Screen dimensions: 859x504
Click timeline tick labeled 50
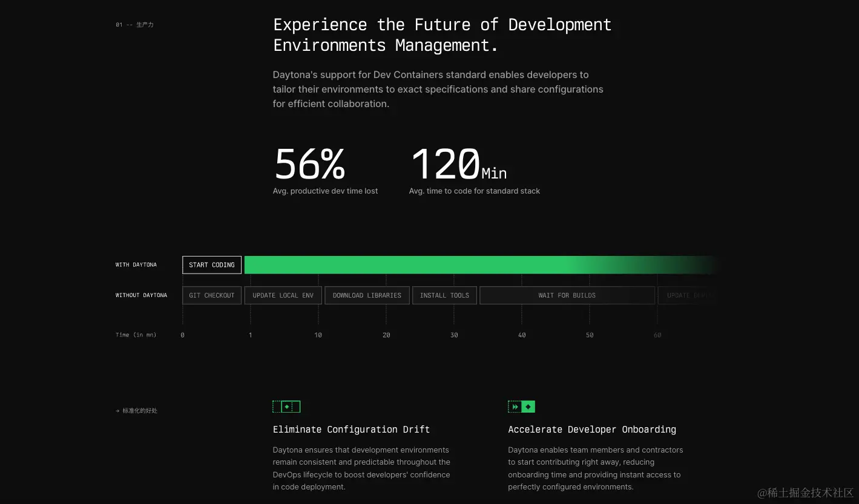click(x=590, y=335)
